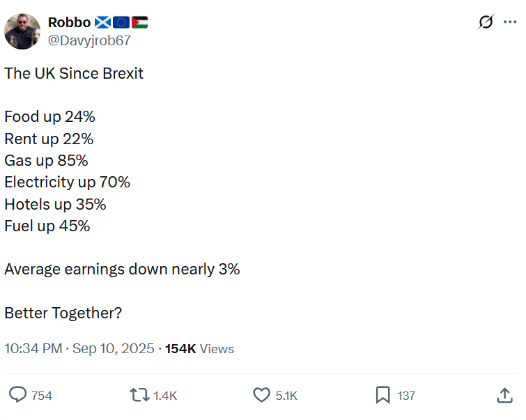Image resolution: width=526 pixels, height=420 pixels.
Task: Like the post with the heart icon
Action: (x=261, y=395)
